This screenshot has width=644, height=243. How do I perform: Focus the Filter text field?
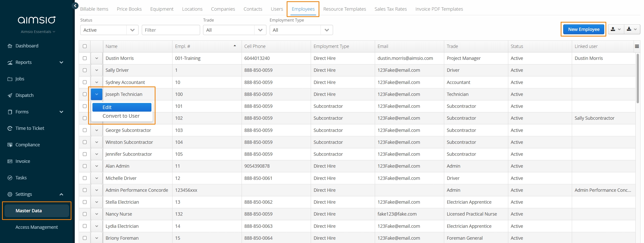click(171, 30)
